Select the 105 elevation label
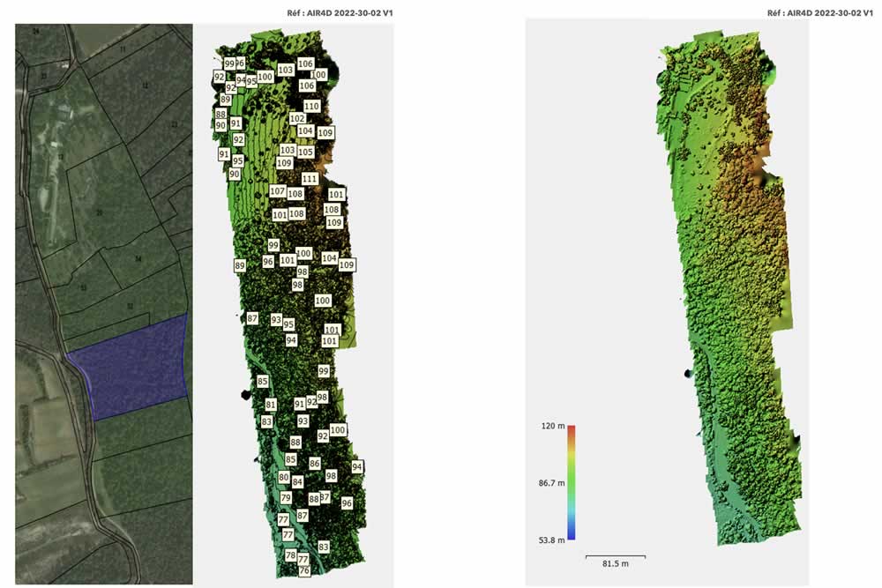Image resolution: width=882 pixels, height=588 pixels. (305, 153)
